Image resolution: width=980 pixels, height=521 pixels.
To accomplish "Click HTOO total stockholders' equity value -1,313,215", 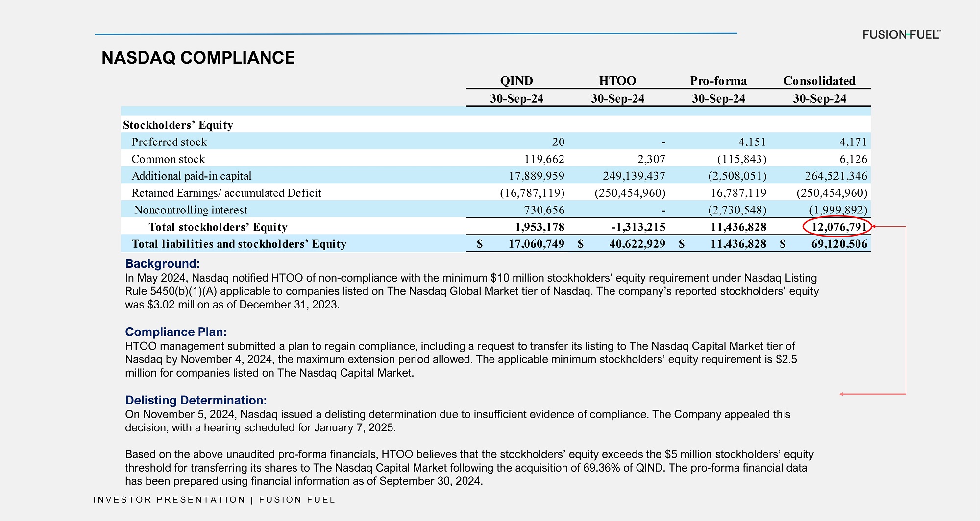I will (638, 227).
